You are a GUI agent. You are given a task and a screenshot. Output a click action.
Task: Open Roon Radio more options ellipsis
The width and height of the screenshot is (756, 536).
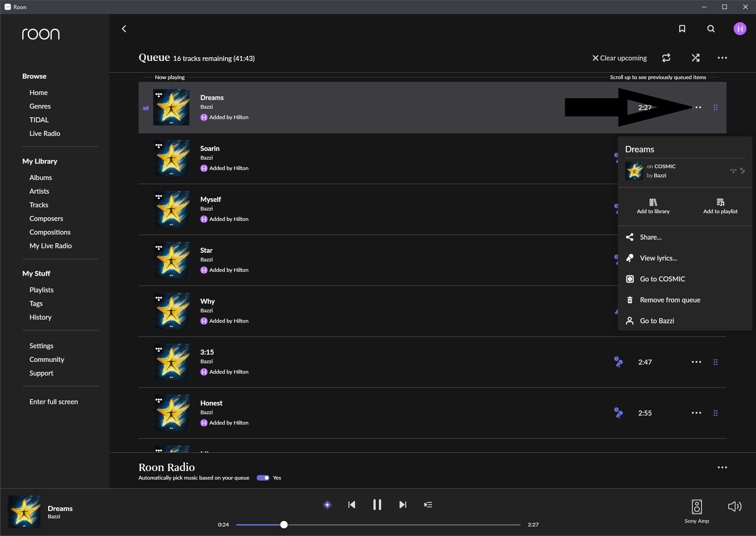722,467
